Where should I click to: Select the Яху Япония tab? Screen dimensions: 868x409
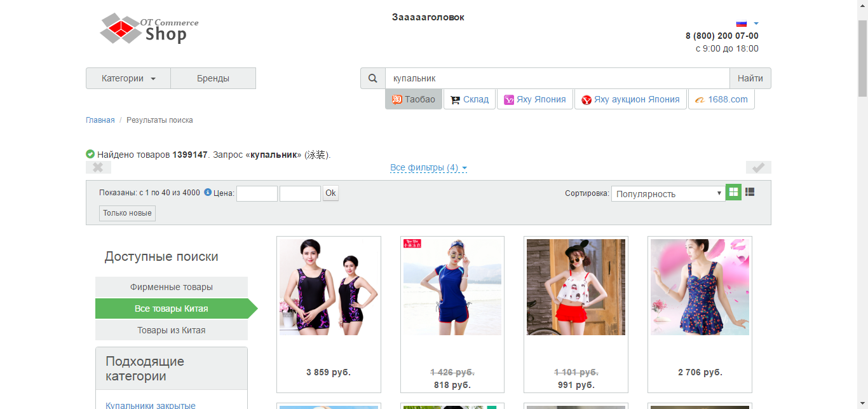pos(534,99)
